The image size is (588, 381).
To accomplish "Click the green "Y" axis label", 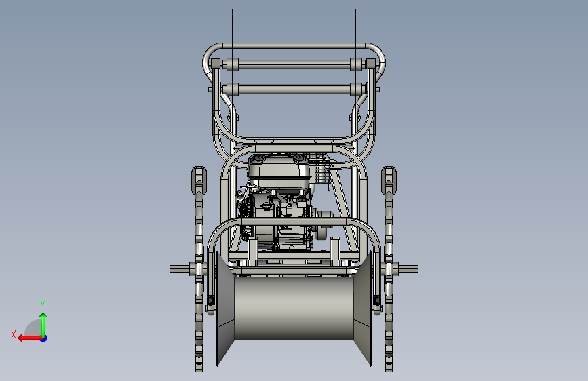I will coord(43,304).
